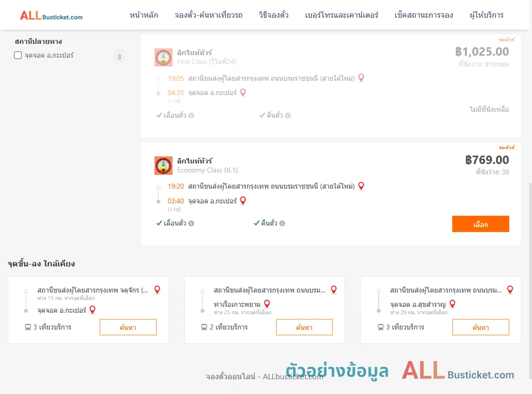Tick the จุดจอด อ.กะเปอร์ destination filter checkbox
This screenshot has width=532, height=394.
pos(18,55)
